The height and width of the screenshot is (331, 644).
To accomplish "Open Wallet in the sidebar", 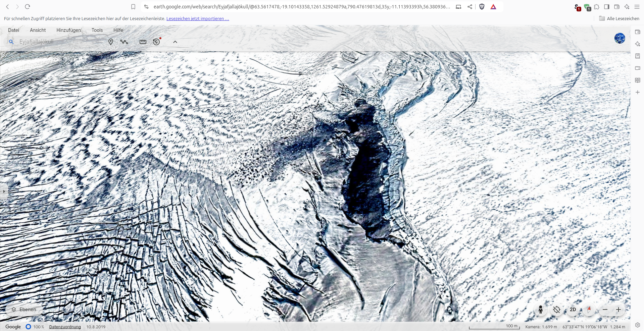I will click(638, 32).
